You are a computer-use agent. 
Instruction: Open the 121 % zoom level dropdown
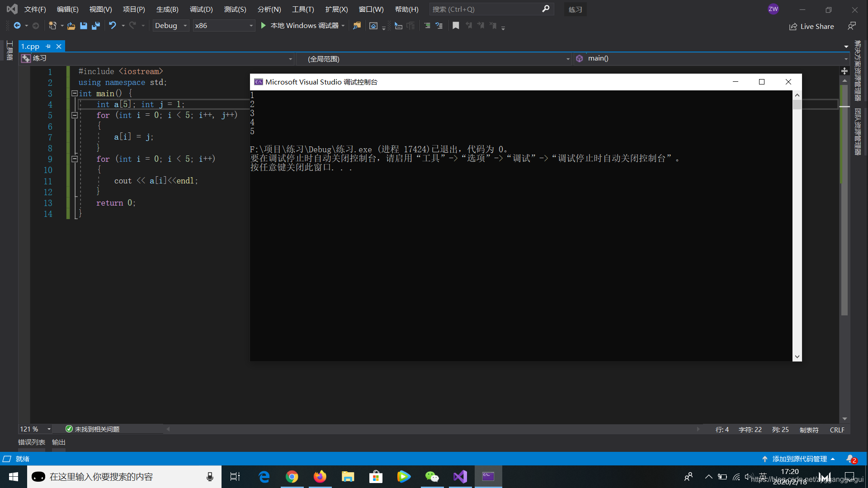click(x=35, y=429)
